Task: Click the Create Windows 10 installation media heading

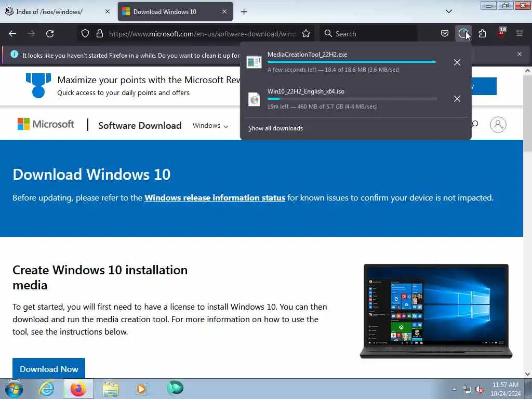Action: point(100,277)
